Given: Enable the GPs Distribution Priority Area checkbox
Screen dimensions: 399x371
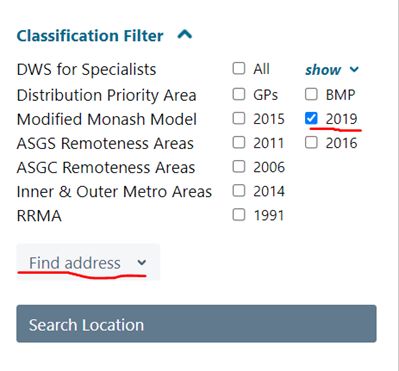Looking at the screenshot, I should pos(239,94).
